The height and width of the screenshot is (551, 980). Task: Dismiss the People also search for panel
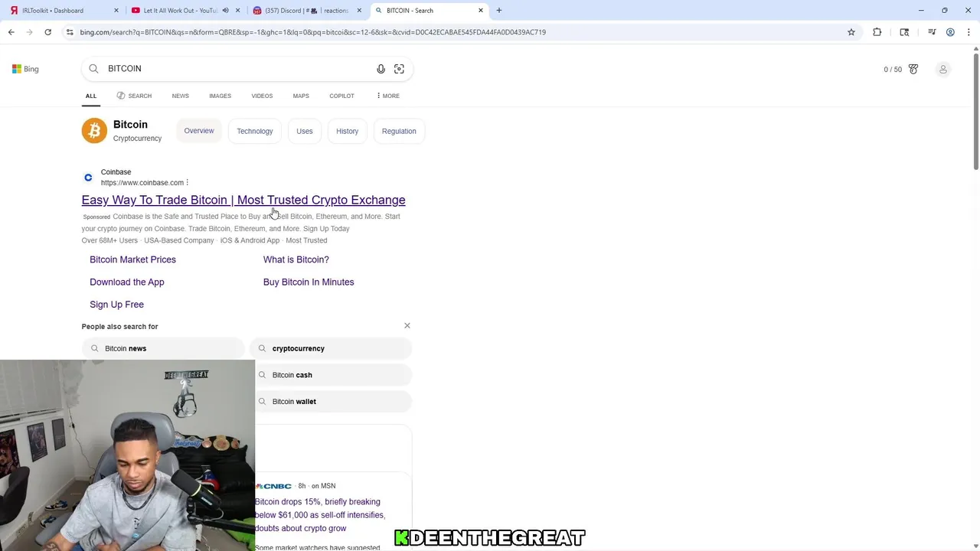click(407, 326)
